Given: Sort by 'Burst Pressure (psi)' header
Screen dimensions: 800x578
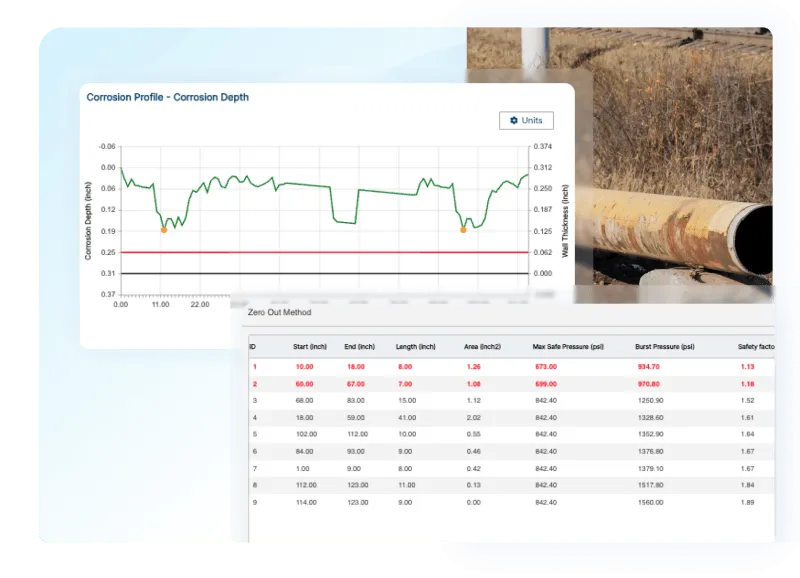Looking at the screenshot, I should 664,346.
